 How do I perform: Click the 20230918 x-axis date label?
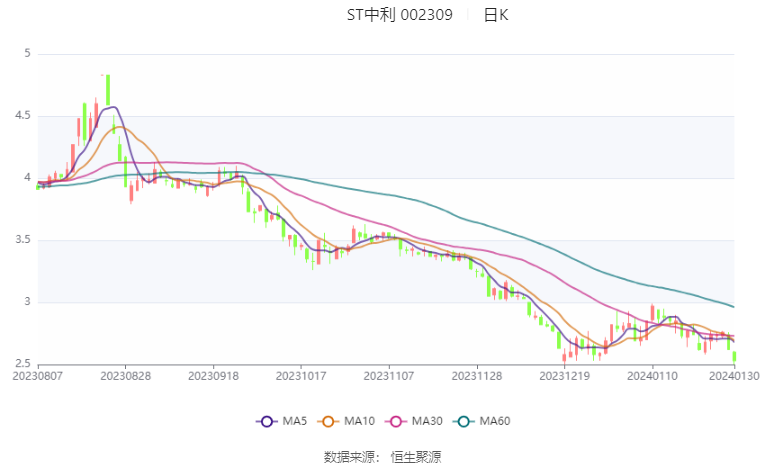click(x=213, y=376)
